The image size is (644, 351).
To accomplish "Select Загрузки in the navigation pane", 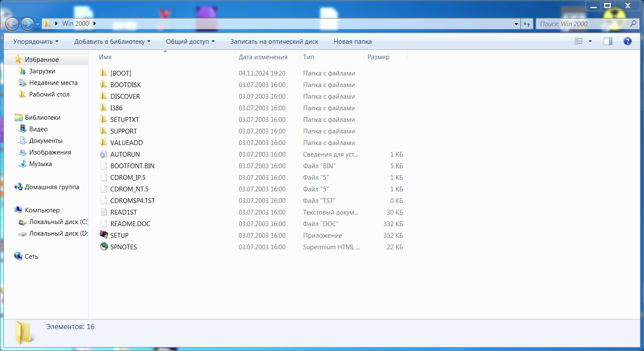I will [42, 71].
